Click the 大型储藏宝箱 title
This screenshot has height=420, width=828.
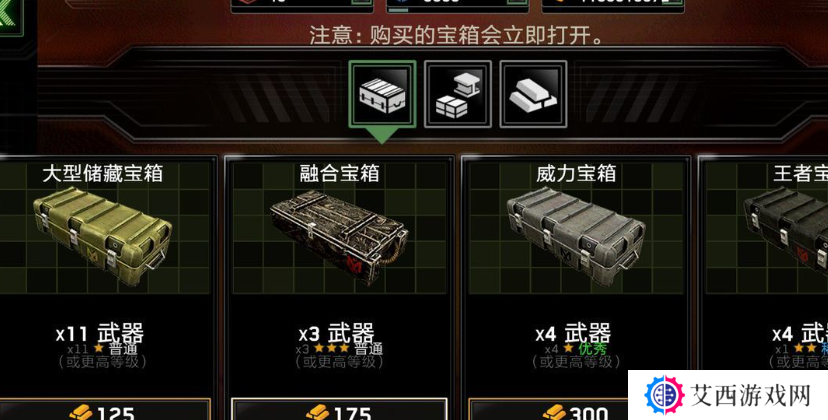[102, 173]
